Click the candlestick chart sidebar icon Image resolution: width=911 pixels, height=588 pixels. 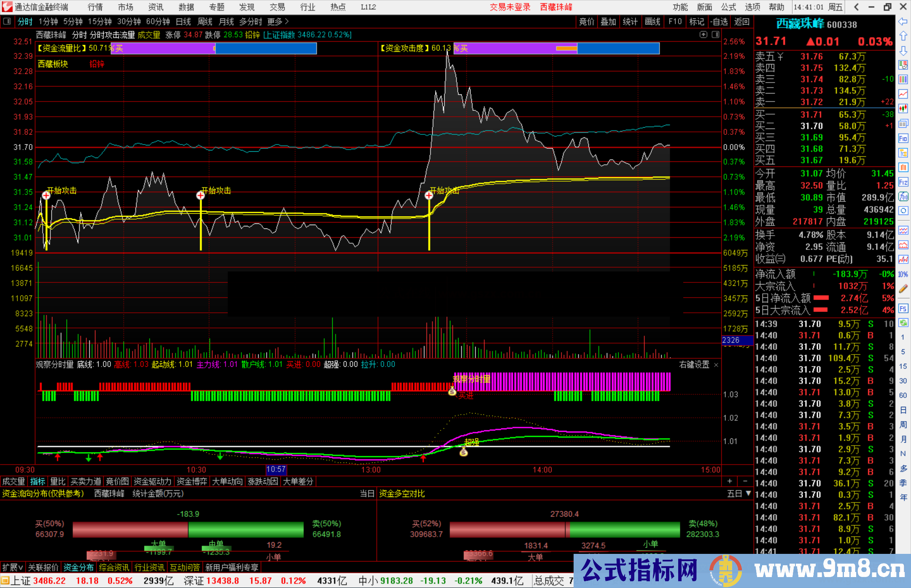tap(903, 108)
